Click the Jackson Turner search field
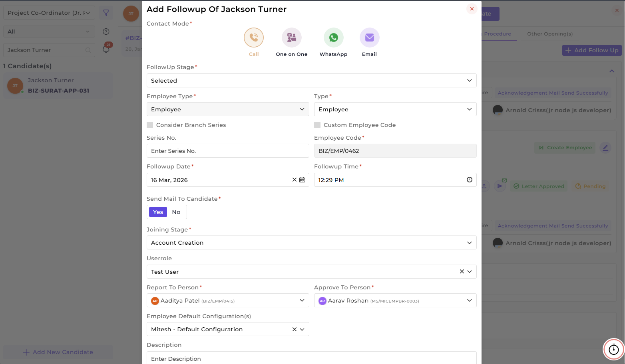 coord(49,50)
